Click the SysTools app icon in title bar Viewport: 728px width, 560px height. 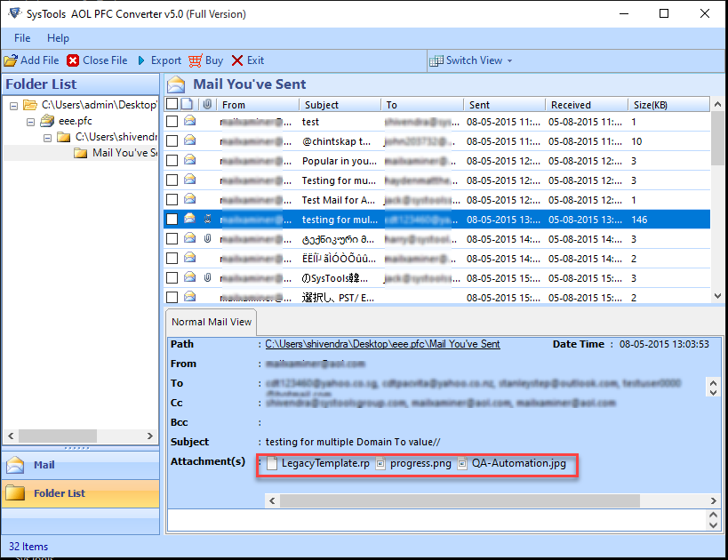tap(15, 13)
